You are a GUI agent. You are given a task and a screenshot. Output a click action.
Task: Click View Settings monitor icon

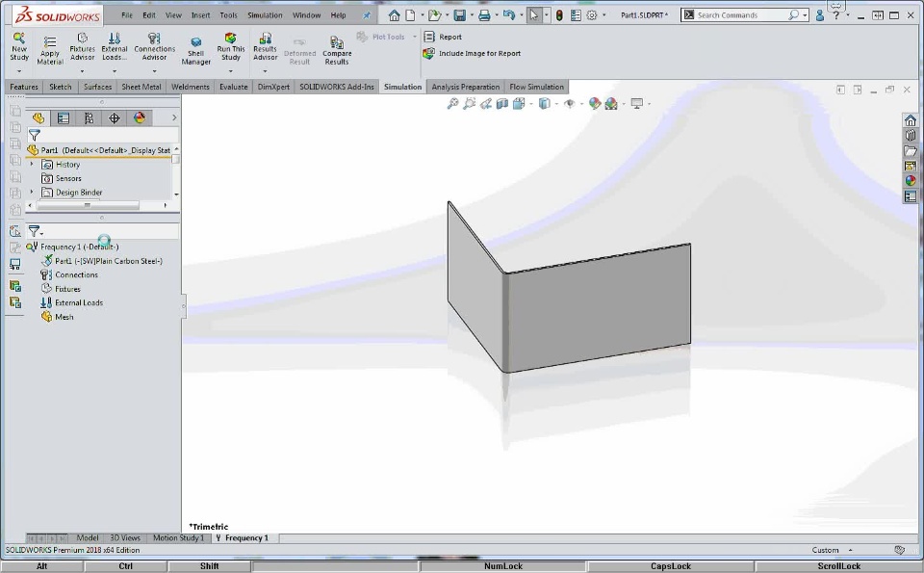[636, 104]
